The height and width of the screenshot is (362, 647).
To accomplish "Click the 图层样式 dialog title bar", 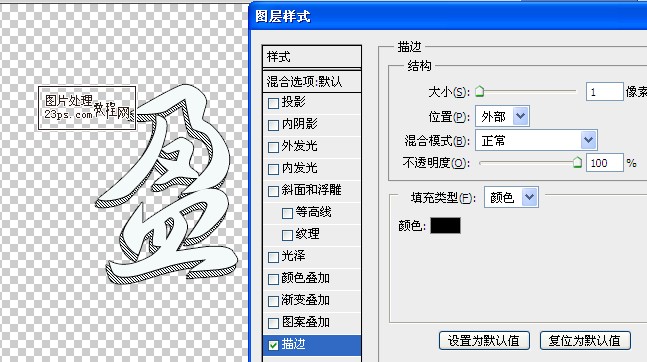I will (448, 17).
